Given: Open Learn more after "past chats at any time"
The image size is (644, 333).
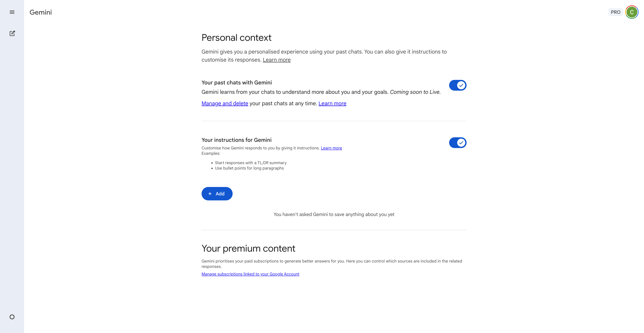Looking at the screenshot, I should pos(332,103).
